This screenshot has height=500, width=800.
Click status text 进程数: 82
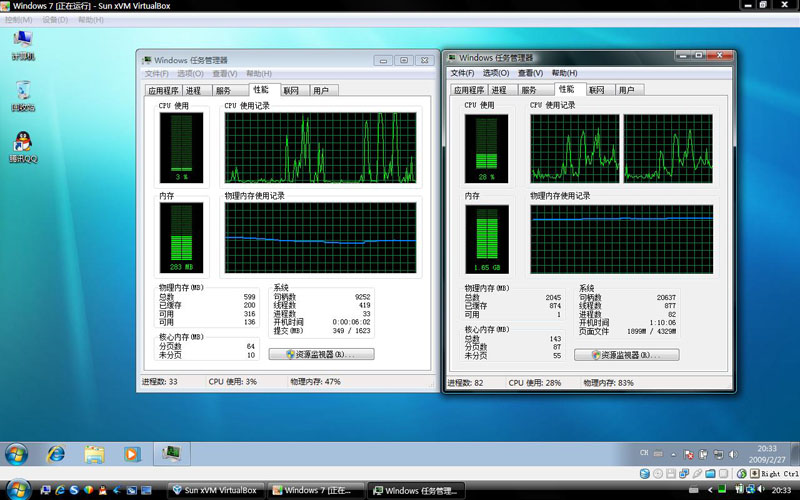tap(465, 383)
